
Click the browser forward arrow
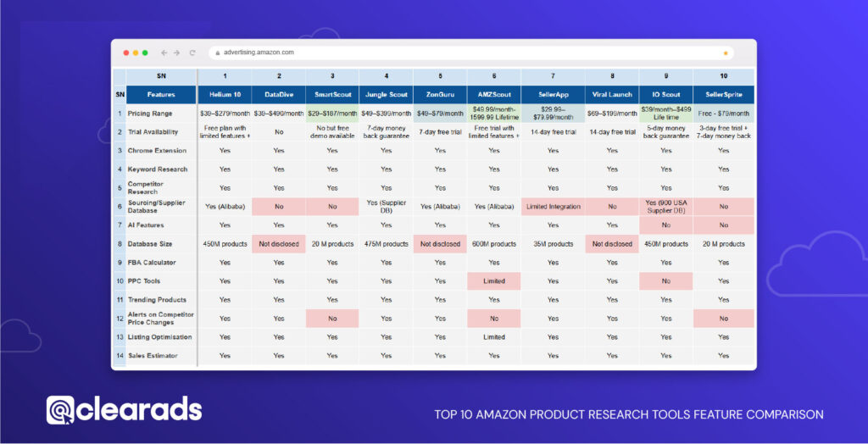176,53
